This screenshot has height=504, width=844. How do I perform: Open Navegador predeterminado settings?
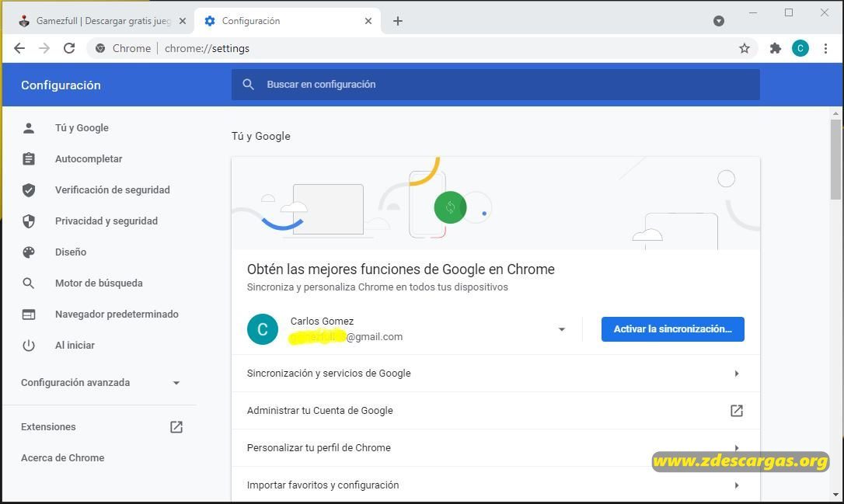point(117,314)
